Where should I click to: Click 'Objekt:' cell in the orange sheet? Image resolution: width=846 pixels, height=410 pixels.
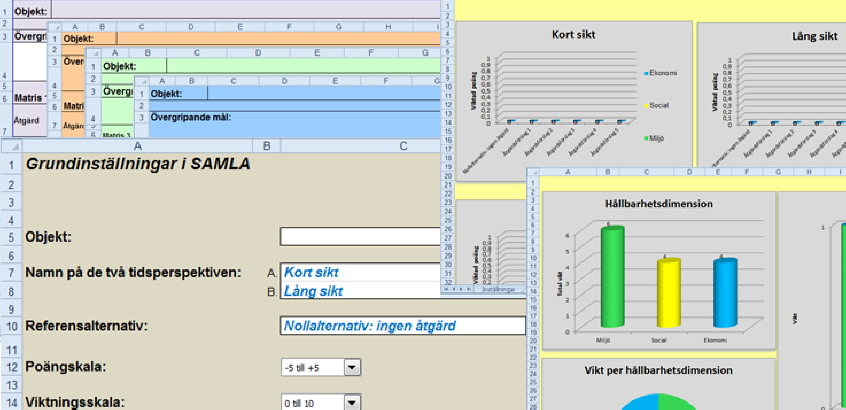(x=79, y=39)
